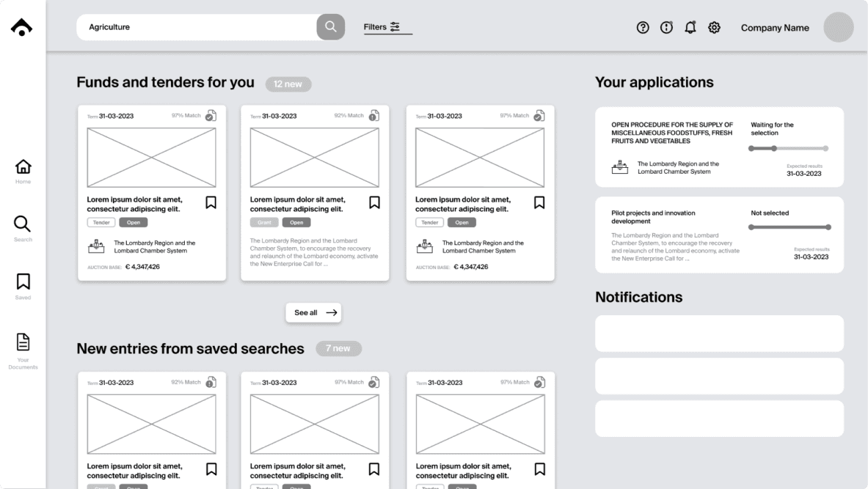Click the See all button
868x489 pixels.
[x=313, y=313]
